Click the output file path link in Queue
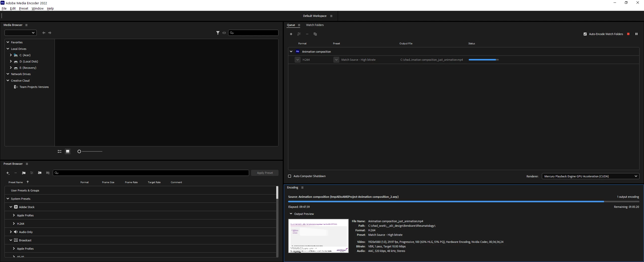Viewport: 644px width, 262px height. pyautogui.click(x=432, y=60)
